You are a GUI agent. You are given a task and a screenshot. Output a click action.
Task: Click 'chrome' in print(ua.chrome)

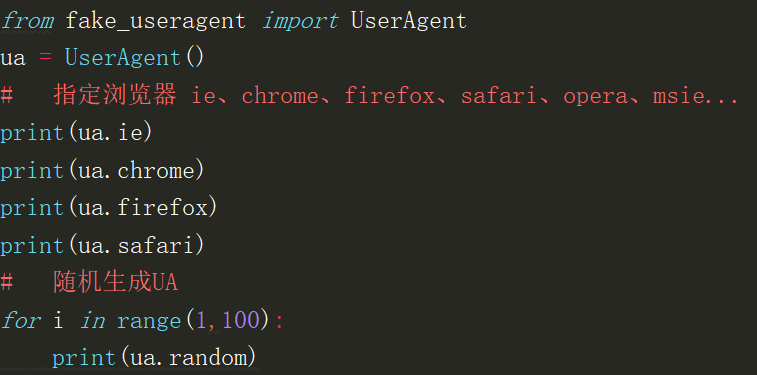(x=155, y=171)
